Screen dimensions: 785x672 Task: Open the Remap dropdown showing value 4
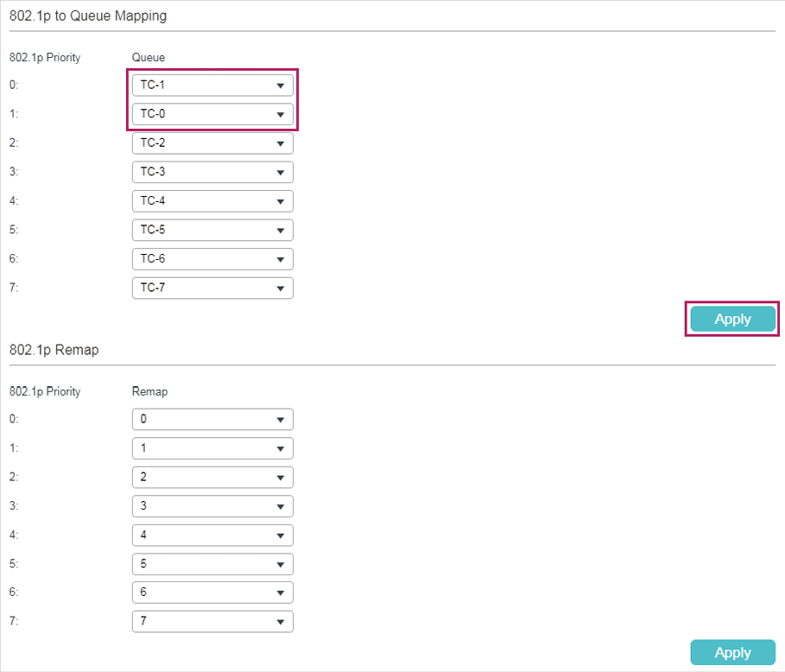point(212,536)
